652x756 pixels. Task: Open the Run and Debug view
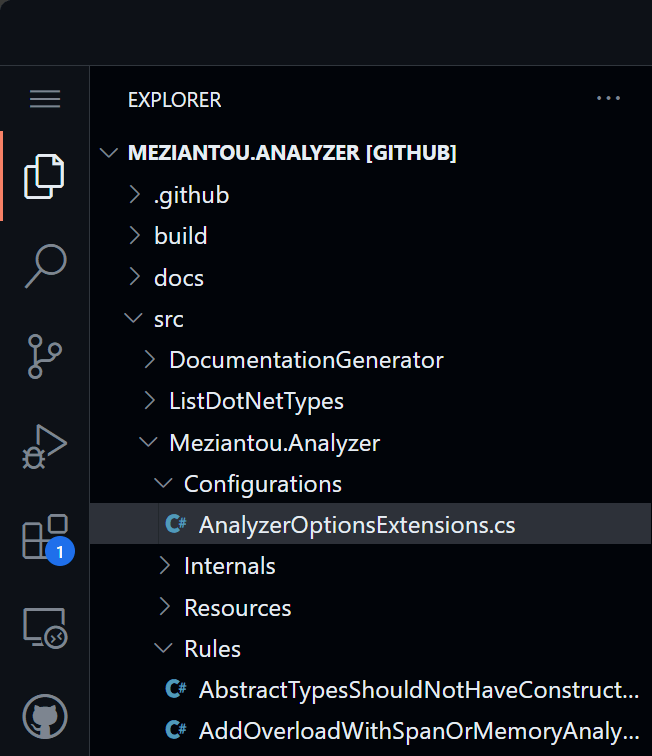coord(44,446)
